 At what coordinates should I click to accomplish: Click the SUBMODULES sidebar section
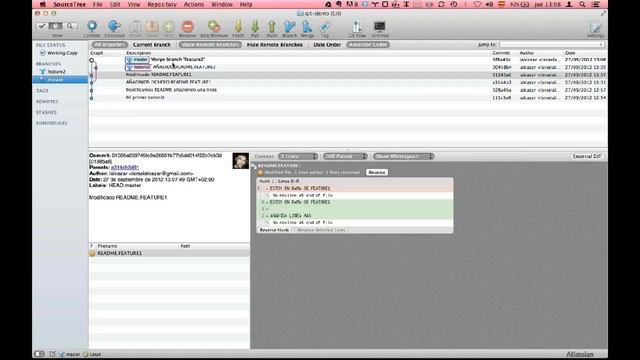(51, 123)
